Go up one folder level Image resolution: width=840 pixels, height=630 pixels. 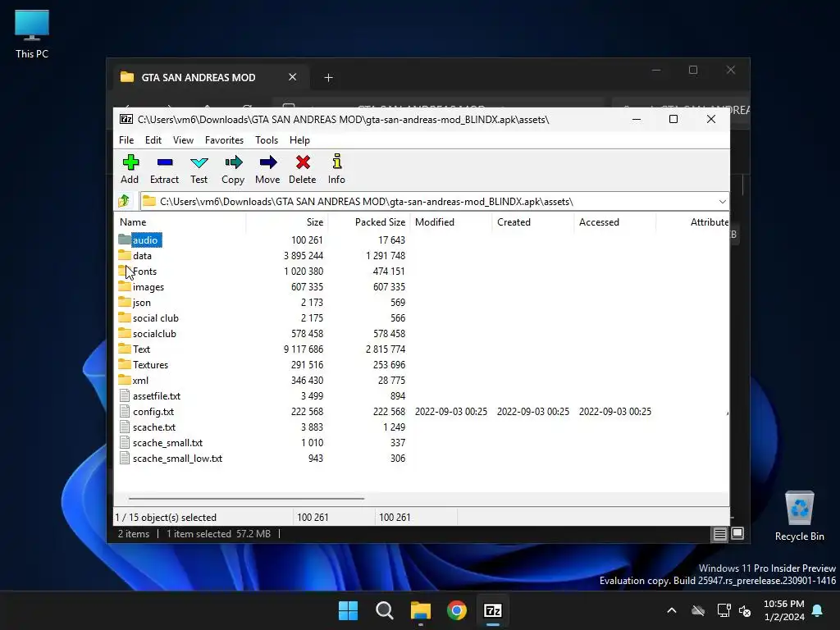click(x=125, y=201)
